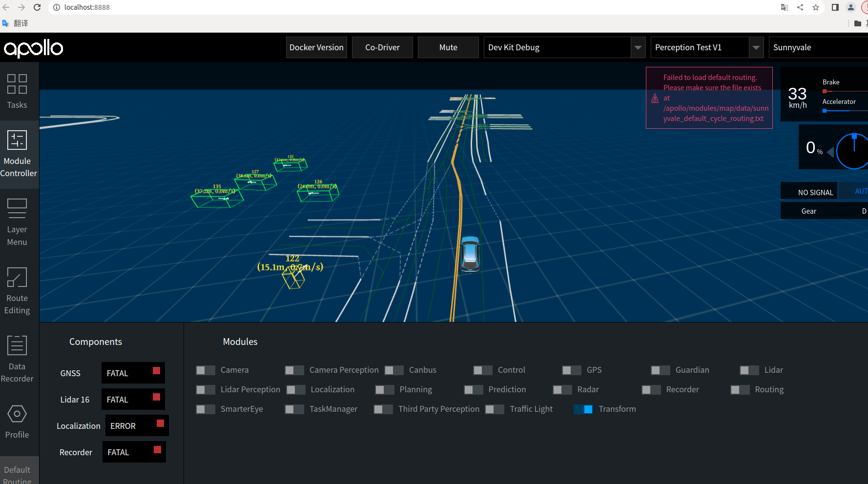The width and height of the screenshot is (868, 484).
Task: Click the Recorder FATAL status
Action: tap(134, 452)
